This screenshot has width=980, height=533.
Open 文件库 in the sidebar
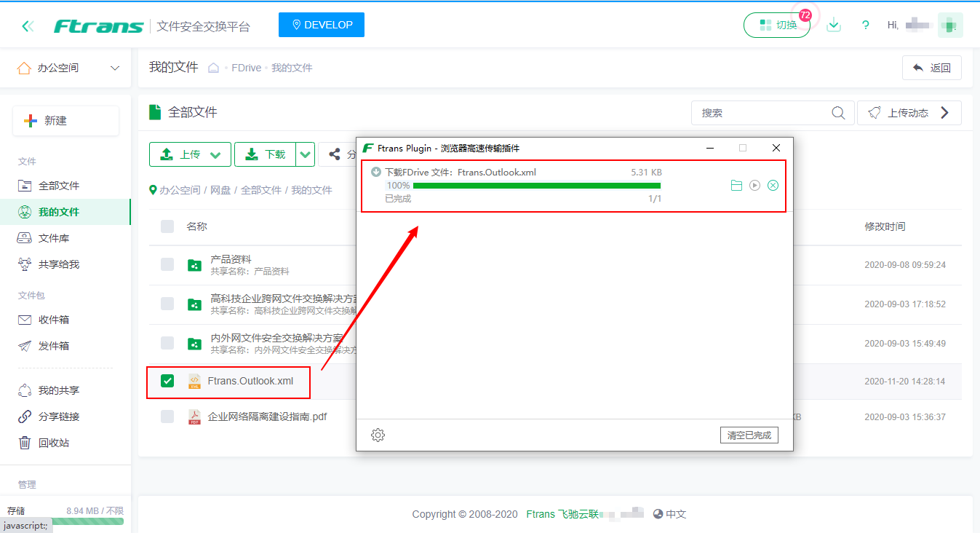53,238
